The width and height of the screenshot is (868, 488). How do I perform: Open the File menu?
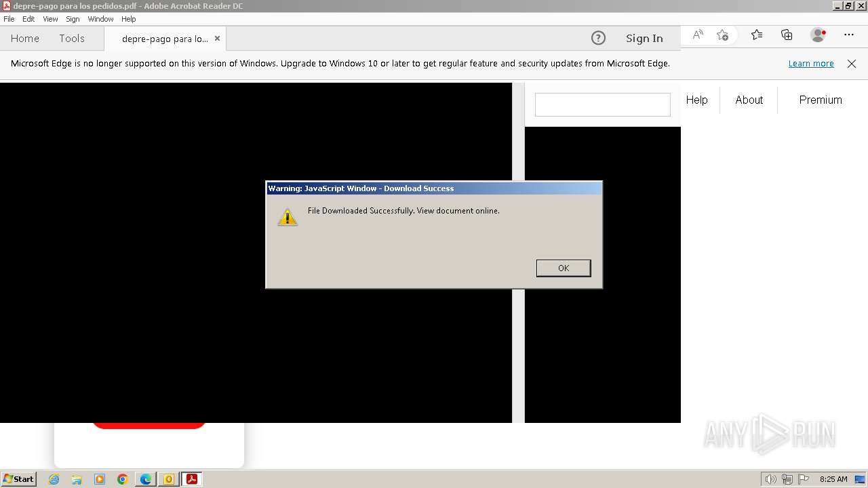[x=9, y=19]
